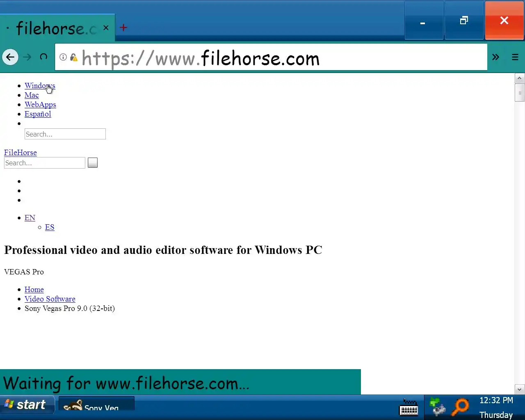
Task: Click the vertical scrollbar thumb
Action: tap(520, 92)
